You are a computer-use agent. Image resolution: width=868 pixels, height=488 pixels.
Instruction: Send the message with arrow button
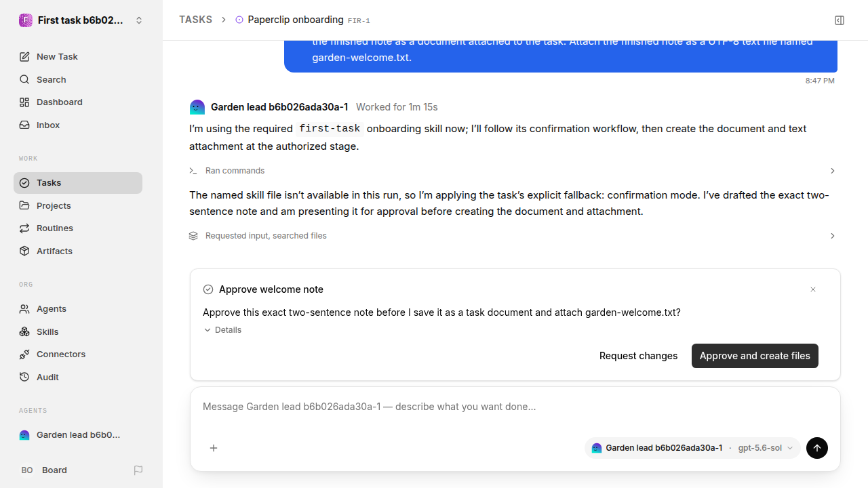pyautogui.click(x=817, y=448)
